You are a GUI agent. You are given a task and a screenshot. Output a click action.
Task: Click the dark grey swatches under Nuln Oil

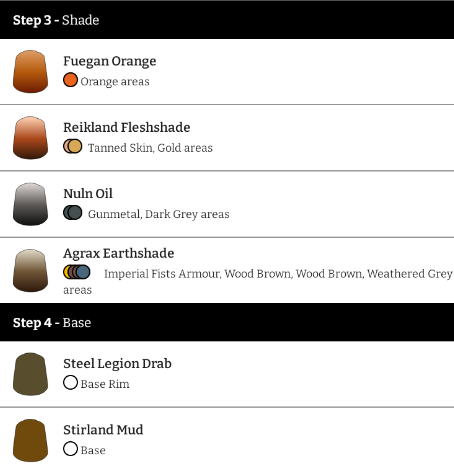73,213
